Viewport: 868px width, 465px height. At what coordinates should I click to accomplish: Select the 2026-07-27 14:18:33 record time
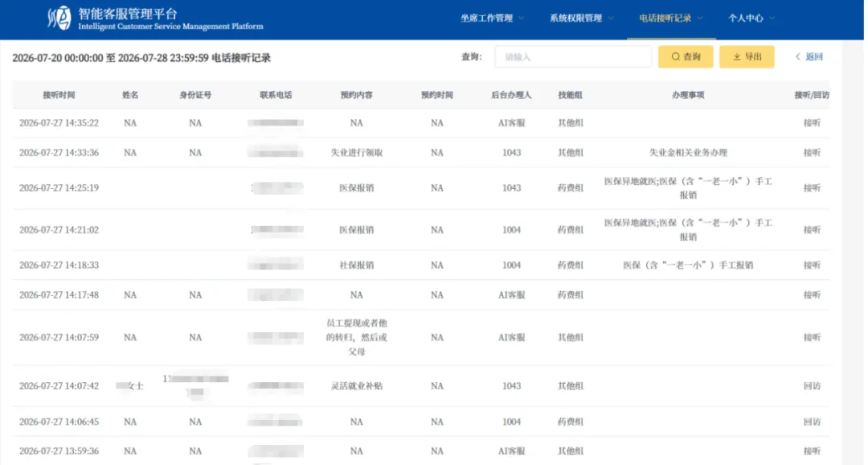point(59,265)
